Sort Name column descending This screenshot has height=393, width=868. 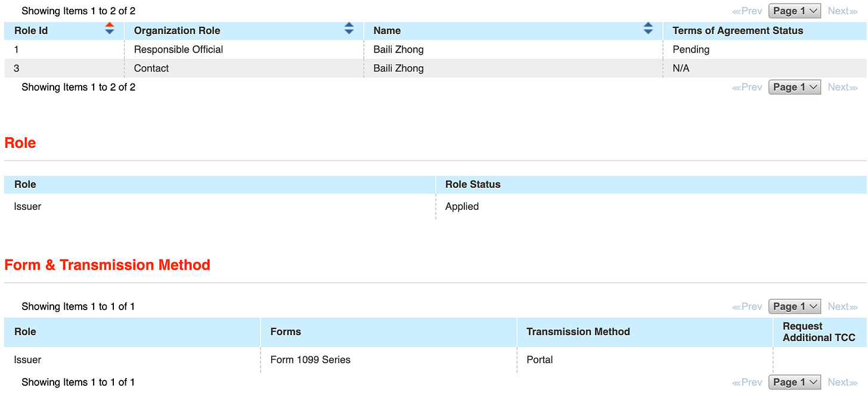coord(647,32)
